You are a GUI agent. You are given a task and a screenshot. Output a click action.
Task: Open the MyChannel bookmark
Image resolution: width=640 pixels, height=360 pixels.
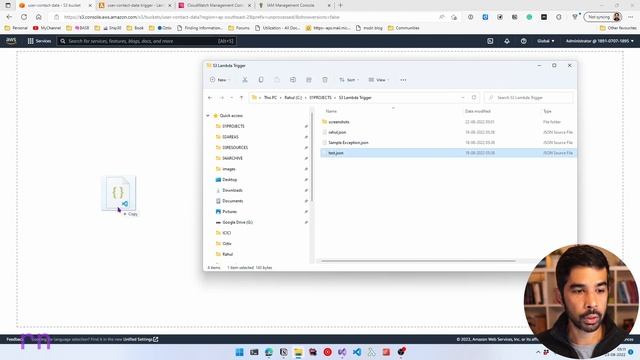click(x=47, y=28)
